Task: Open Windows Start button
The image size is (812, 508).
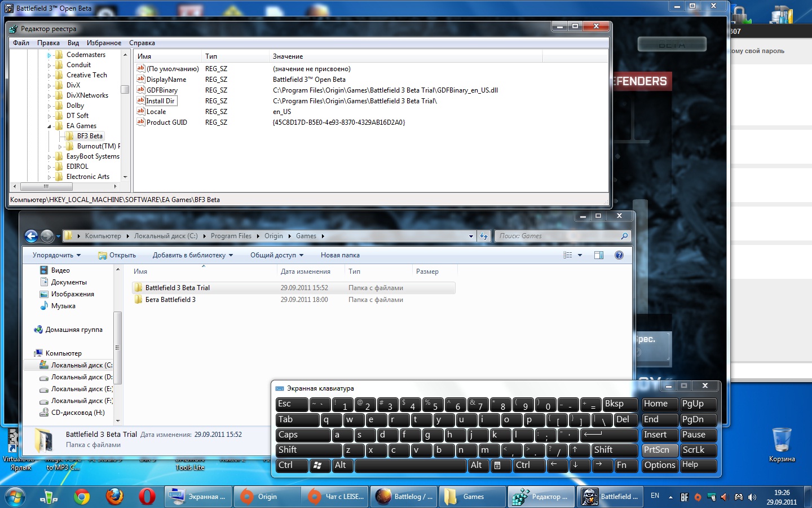Action: pos(15,497)
